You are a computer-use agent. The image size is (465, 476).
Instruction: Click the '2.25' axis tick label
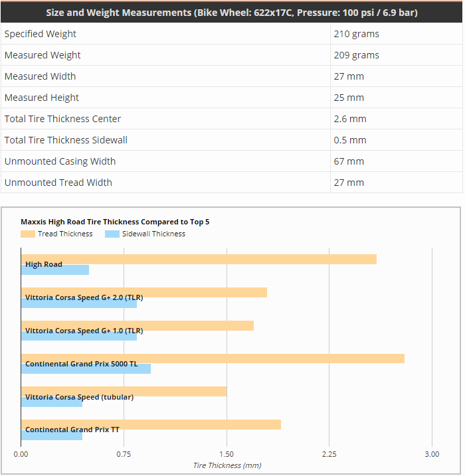coord(329,454)
